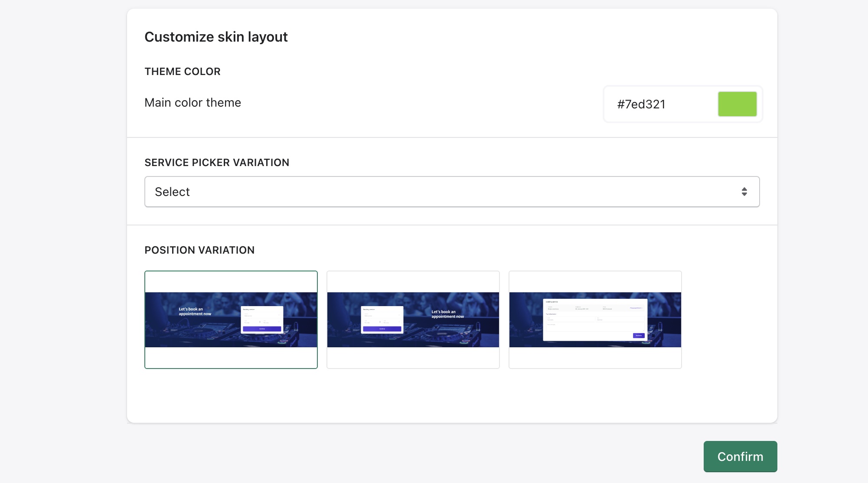Click the 'Main color theme' label

point(193,103)
